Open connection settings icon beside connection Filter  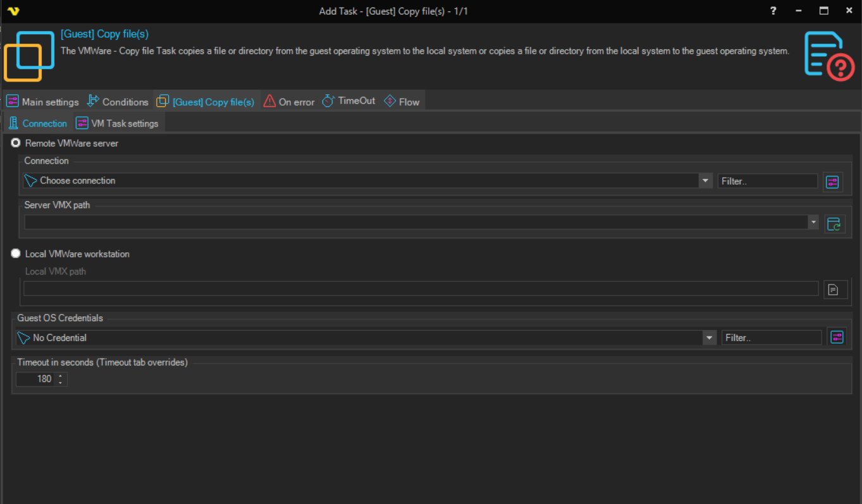pos(832,182)
